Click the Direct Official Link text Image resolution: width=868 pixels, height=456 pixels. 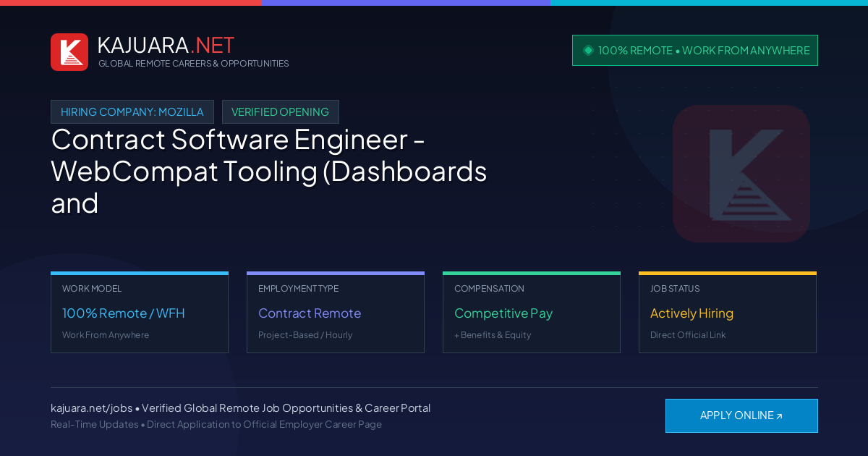pyautogui.click(x=688, y=335)
